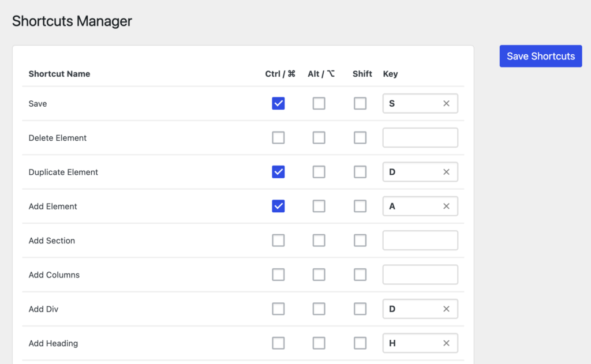This screenshot has height=364, width=591.
Task: Clear the S key for Save shortcut
Action: pyautogui.click(x=446, y=104)
